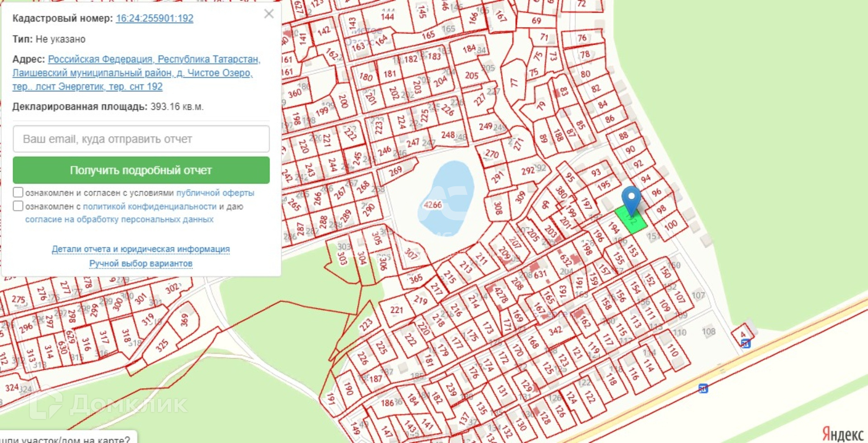Select parcel 365 on the map

[x=415, y=278]
